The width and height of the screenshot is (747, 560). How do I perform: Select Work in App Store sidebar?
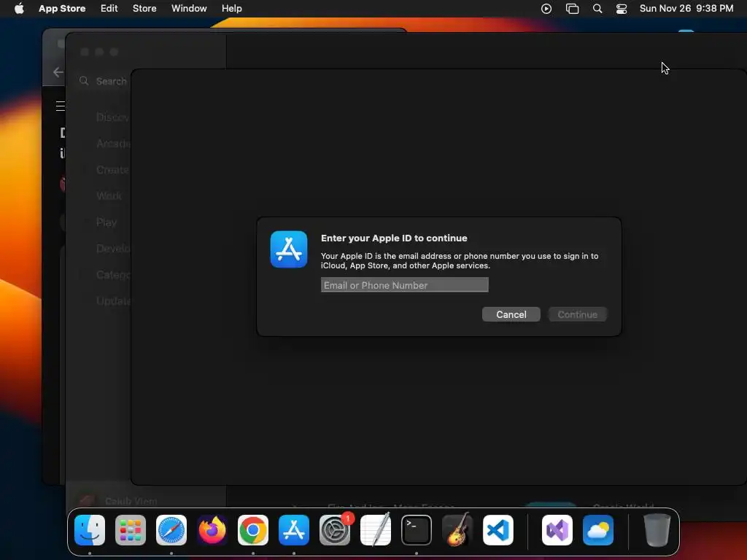[x=109, y=195]
